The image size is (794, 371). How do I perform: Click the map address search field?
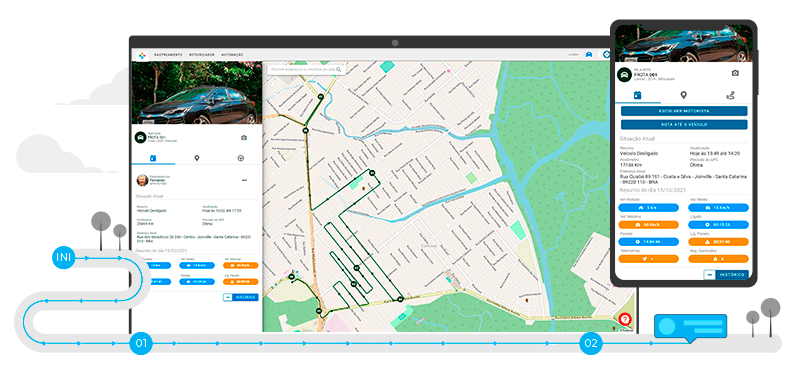(x=306, y=69)
